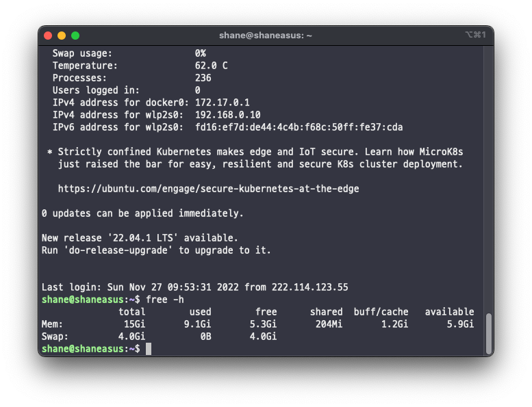Click the yellow minimize window button
The image size is (532, 407).
62,36
